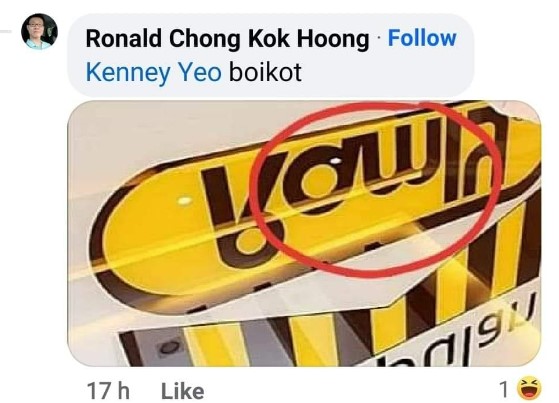
Task: Click the white reflection dot on the sign
Action: (x=184, y=201)
